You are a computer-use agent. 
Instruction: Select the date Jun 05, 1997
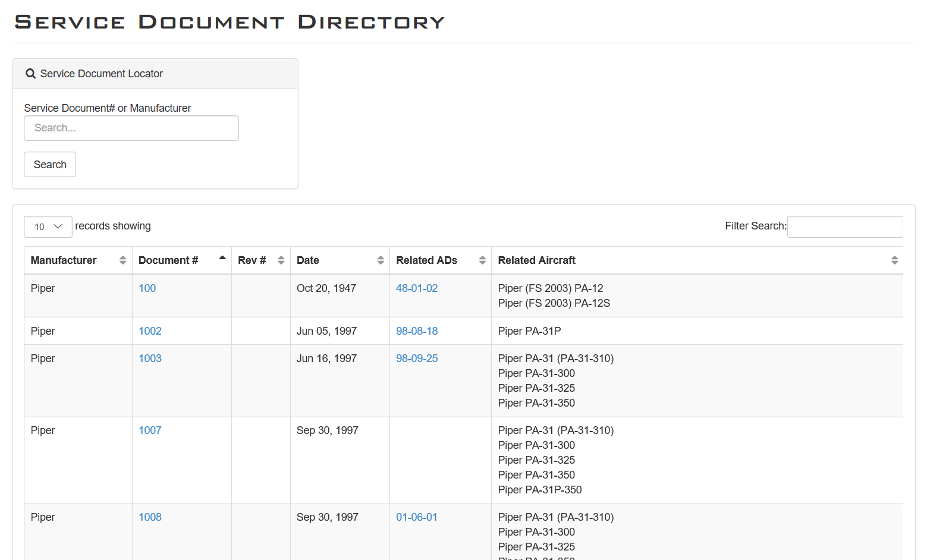point(326,331)
